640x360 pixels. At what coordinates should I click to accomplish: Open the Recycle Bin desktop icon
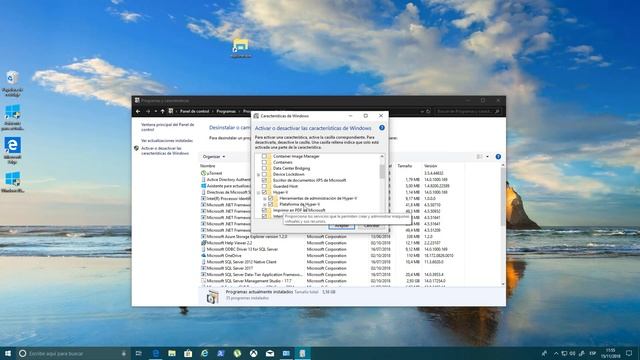13,84
